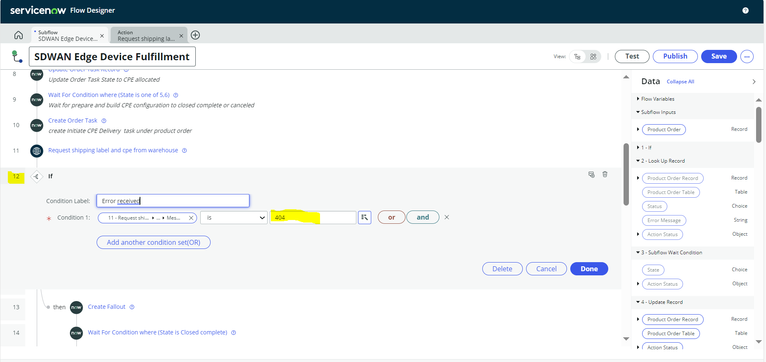This screenshot has width=766, height=362.
Task: Open data pill picker beside the 404 value
Action: (x=364, y=217)
